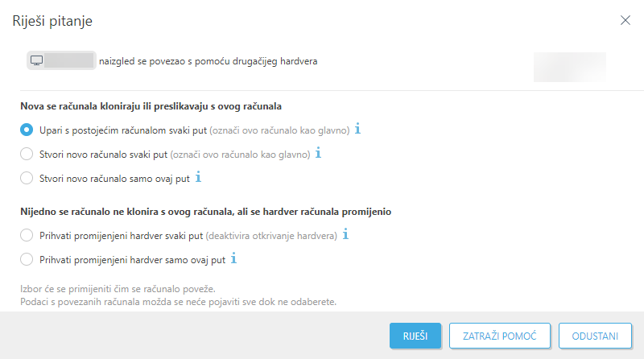
Task: Choose 'Stvori novo računalo svaki put' option
Action: 27,154
